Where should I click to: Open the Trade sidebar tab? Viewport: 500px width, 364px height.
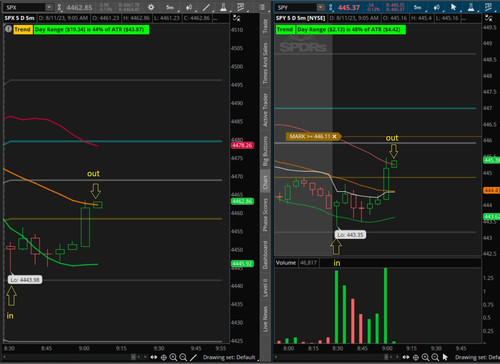coord(265,26)
